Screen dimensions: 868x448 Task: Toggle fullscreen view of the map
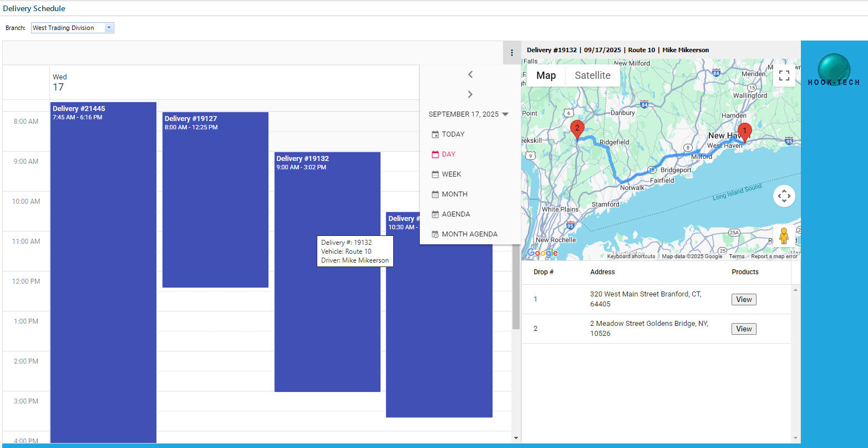tap(784, 75)
